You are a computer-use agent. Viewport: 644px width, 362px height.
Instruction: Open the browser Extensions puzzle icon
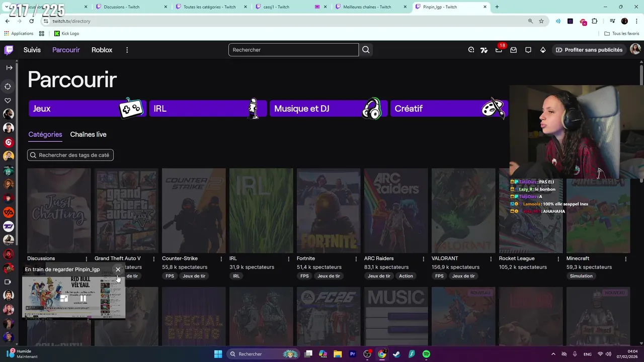(x=595, y=21)
